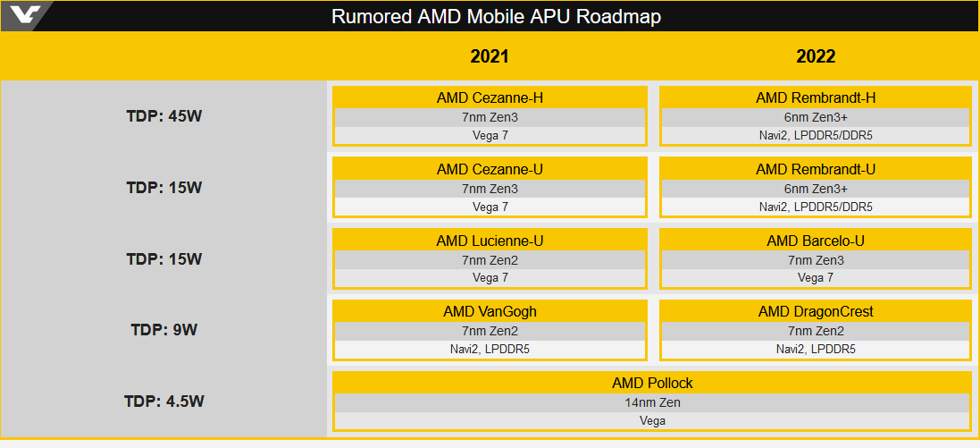Click '7nm Zen2' under AMD DragonCrest

pos(816,331)
